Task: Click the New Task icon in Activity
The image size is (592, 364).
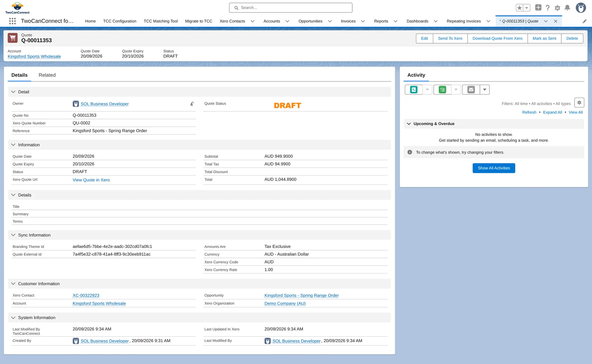Action: pyautogui.click(x=442, y=89)
